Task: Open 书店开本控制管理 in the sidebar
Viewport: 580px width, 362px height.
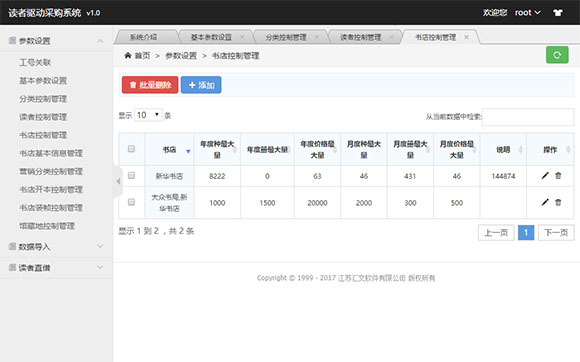Action: point(51,189)
